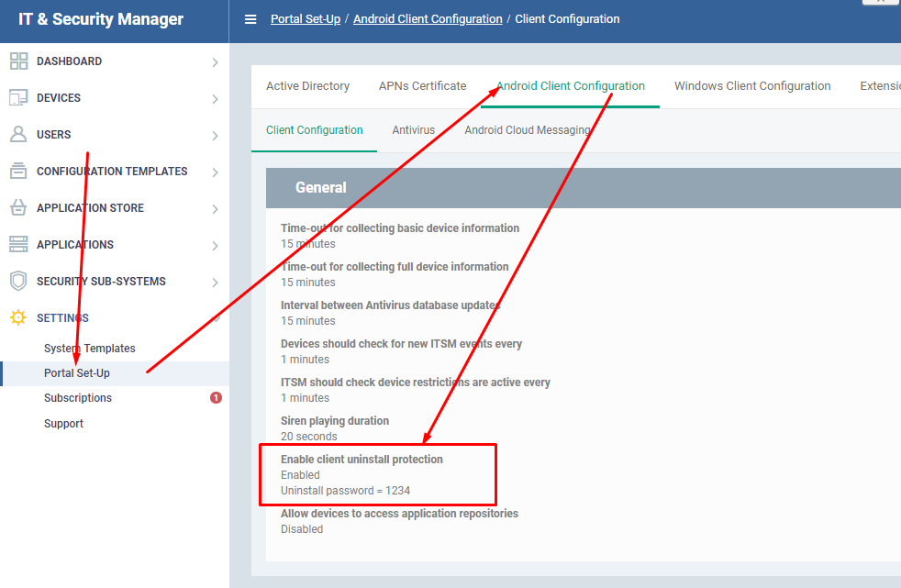The height and width of the screenshot is (588, 901).
Task: Expand the Dashboard menu chevron
Action: point(215,62)
